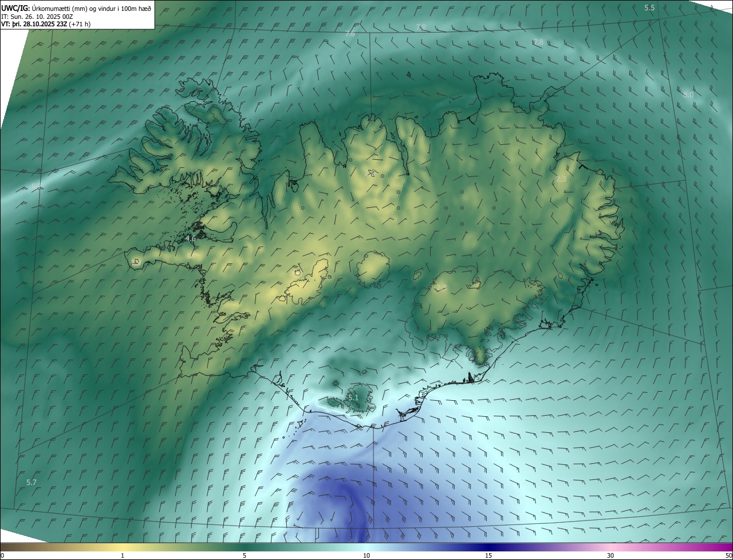Click the UWC/IG map title text

(x=76, y=8)
